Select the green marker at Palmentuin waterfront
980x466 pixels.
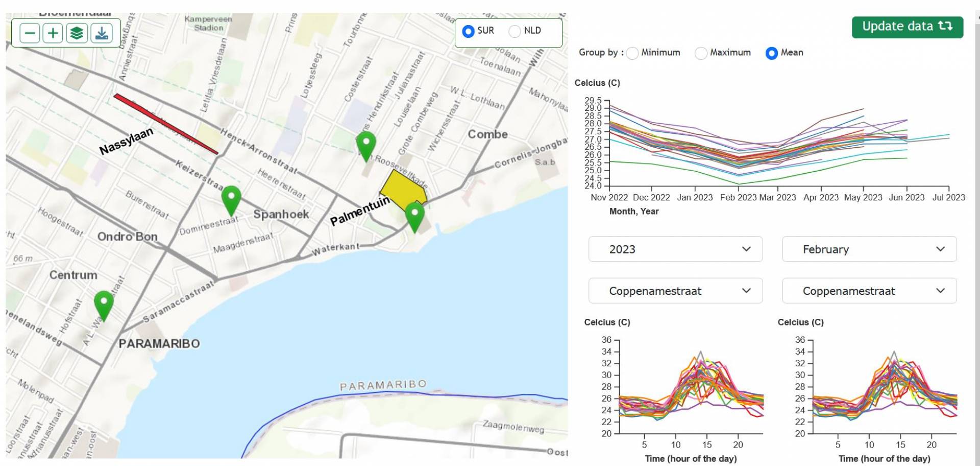pyautogui.click(x=415, y=217)
